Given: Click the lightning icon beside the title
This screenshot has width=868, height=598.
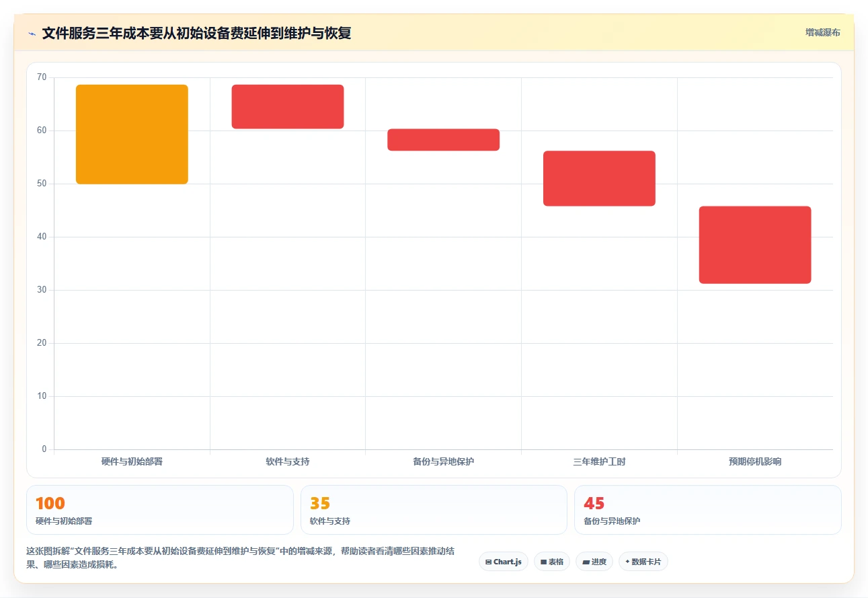Looking at the screenshot, I should click(32, 34).
